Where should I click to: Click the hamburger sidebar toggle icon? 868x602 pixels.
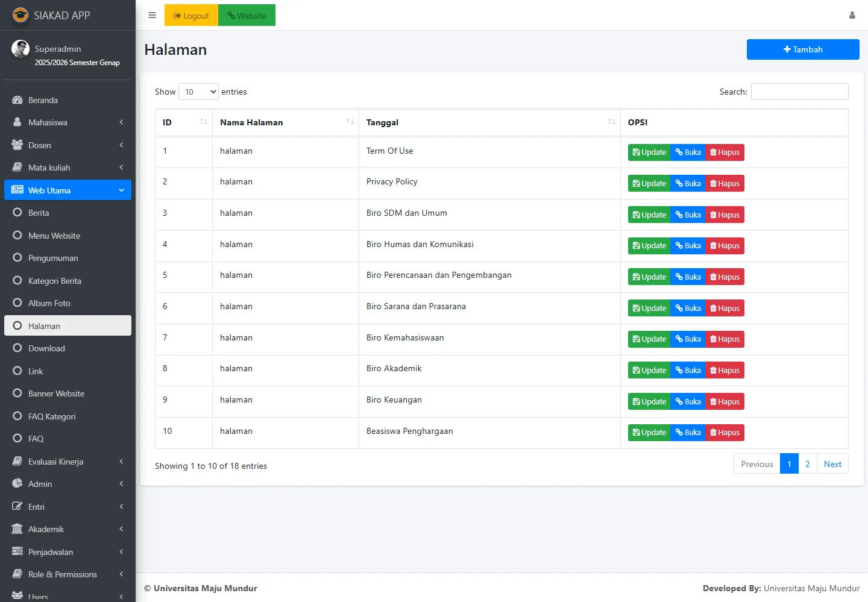(x=152, y=16)
